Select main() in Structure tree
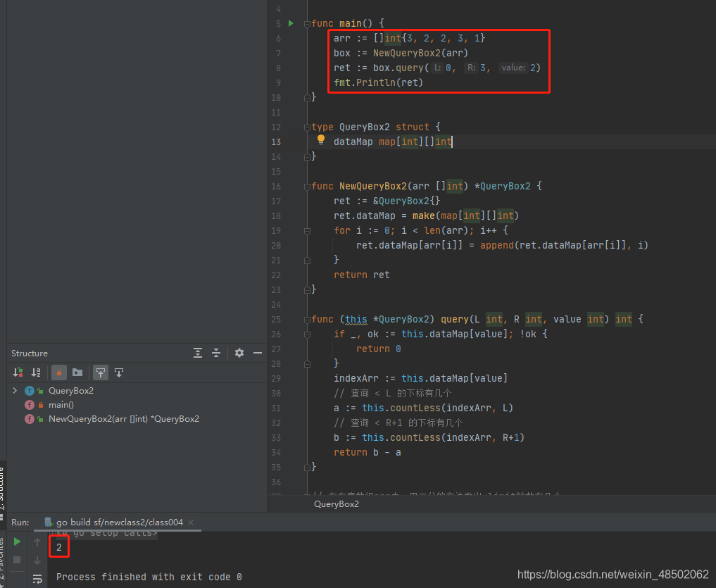The image size is (716, 588). pyautogui.click(x=61, y=405)
